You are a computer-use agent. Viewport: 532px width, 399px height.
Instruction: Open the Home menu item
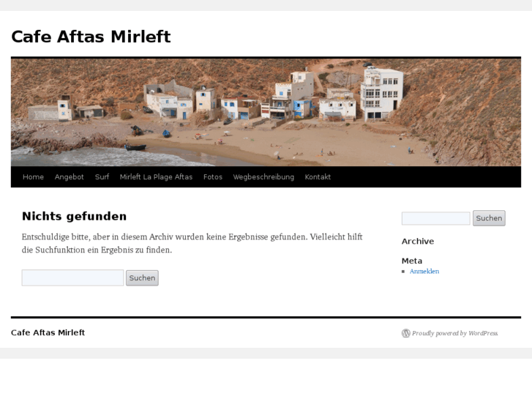click(x=33, y=177)
